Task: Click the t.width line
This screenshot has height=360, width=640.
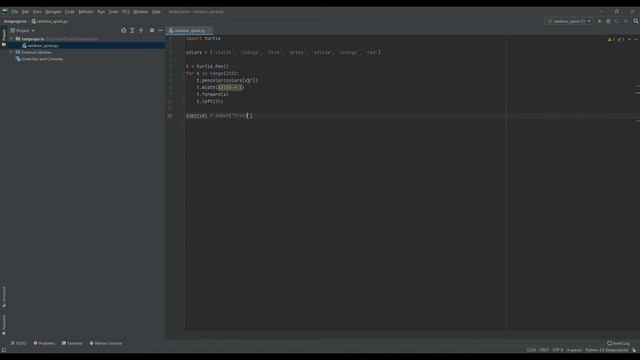Action: pyautogui.click(x=220, y=87)
